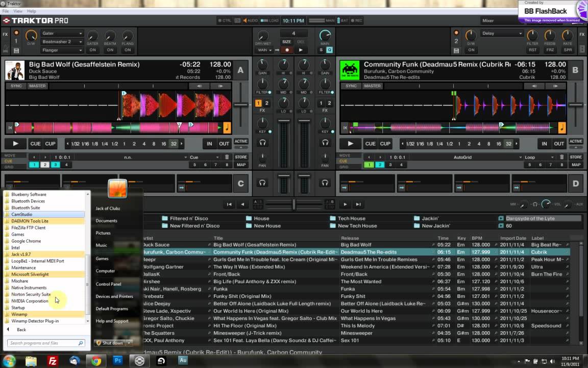Toggle FLANG effect ON in FX unit 1
Image resolution: width=588 pixels, height=368 pixels.
coord(128,50)
